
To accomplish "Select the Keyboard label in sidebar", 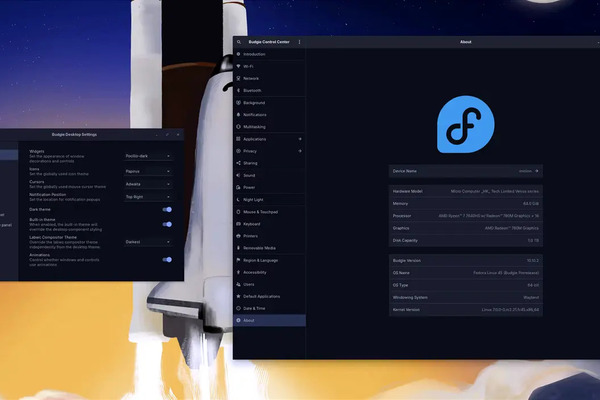I will [252, 224].
